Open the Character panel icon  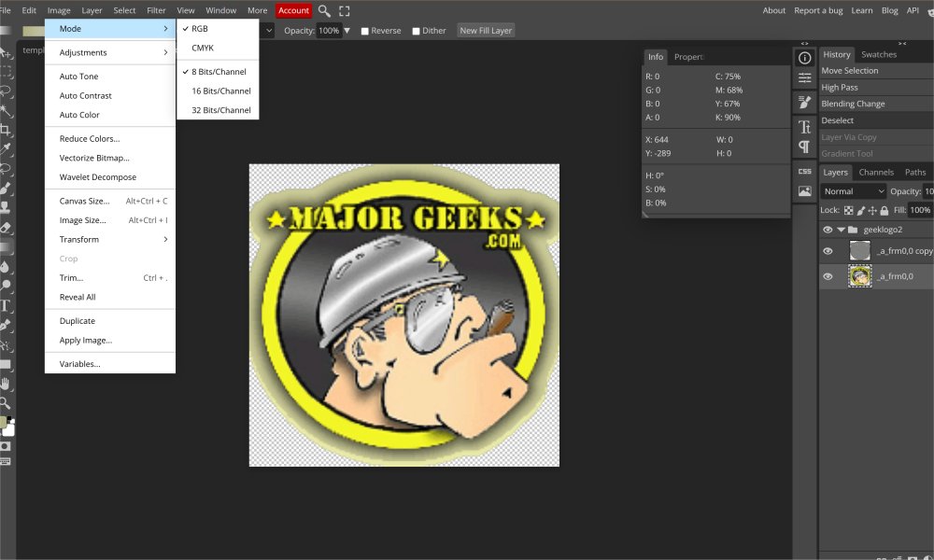pos(804,127)
